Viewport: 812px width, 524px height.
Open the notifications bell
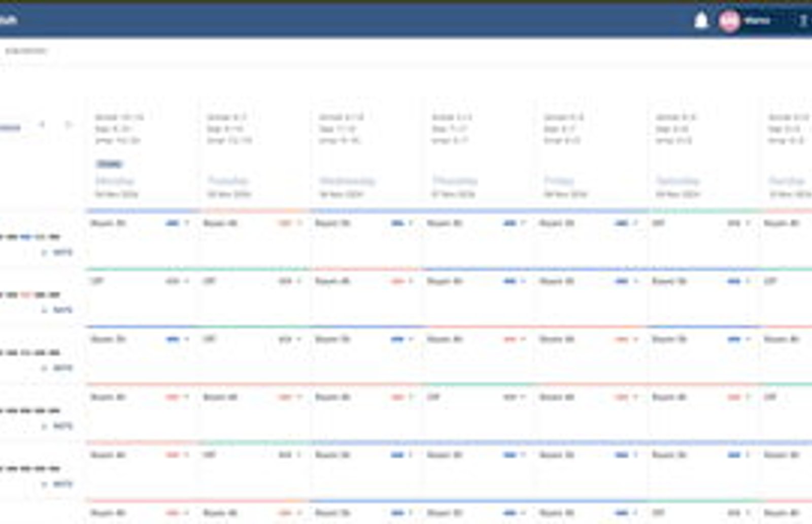tap(701, 21)
